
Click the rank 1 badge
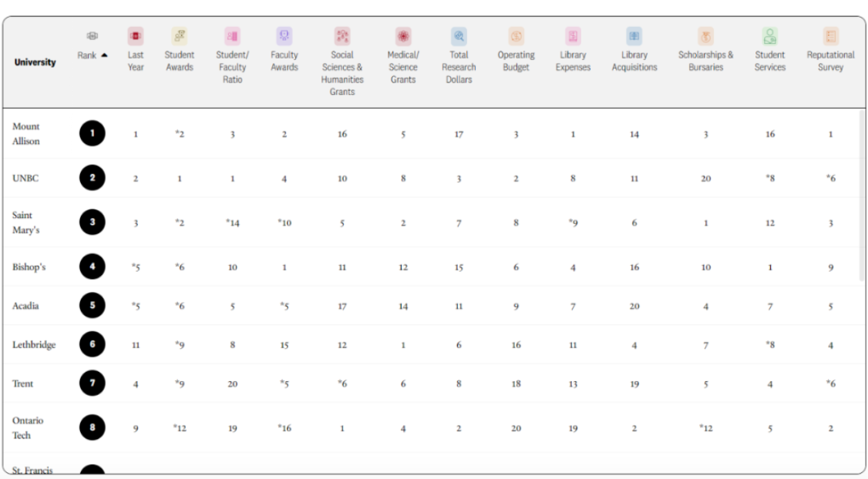click(93, 134)
